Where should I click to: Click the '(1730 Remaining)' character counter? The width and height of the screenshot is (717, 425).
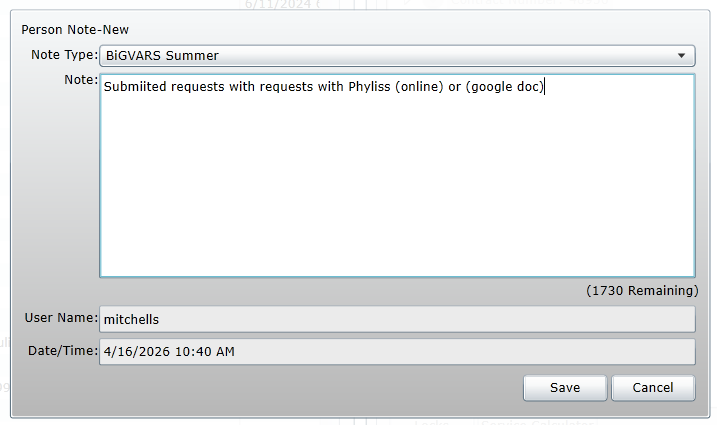click(642, 291)
